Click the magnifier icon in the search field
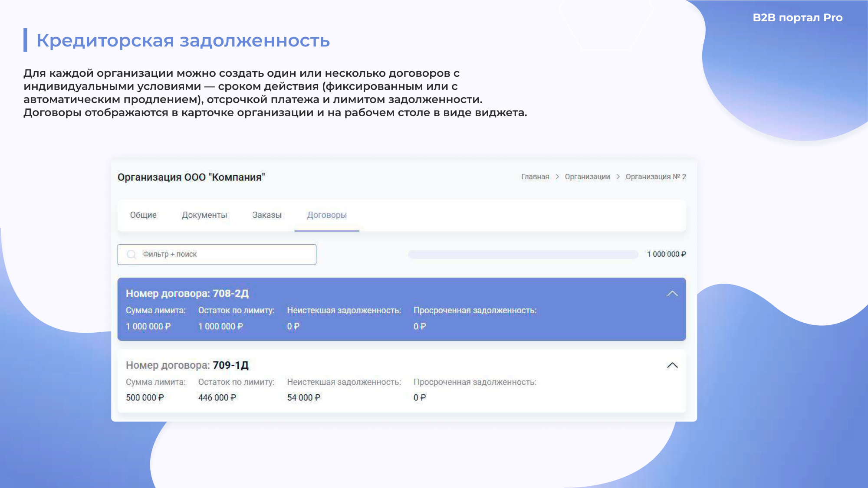Viewport: 868px width, 488px height. (x=131, y=255)
